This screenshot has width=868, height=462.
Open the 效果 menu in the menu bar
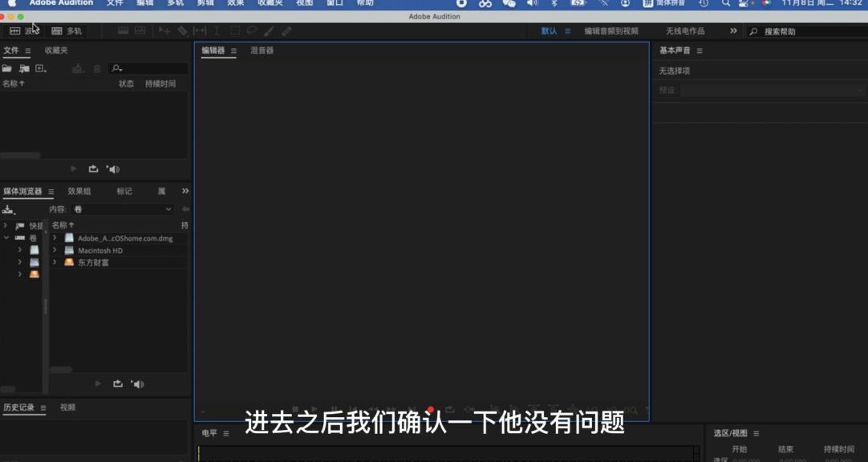click(x=233, y=3)
